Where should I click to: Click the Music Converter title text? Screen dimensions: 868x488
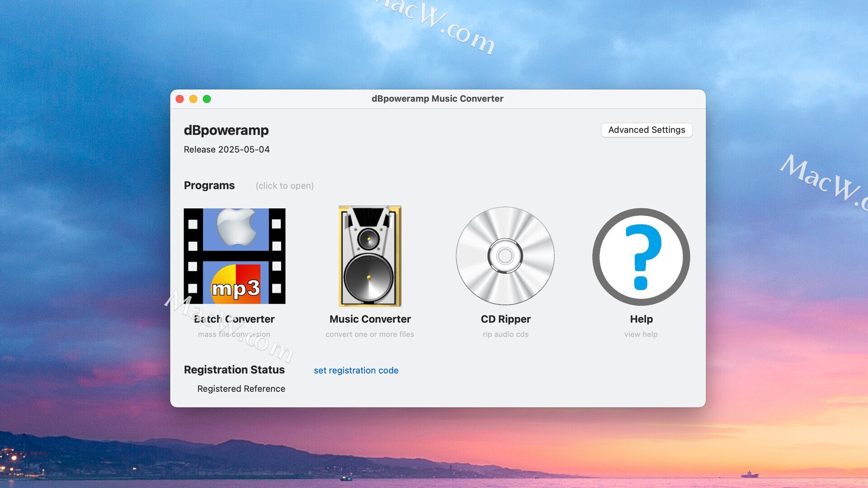tap(370, 319)
